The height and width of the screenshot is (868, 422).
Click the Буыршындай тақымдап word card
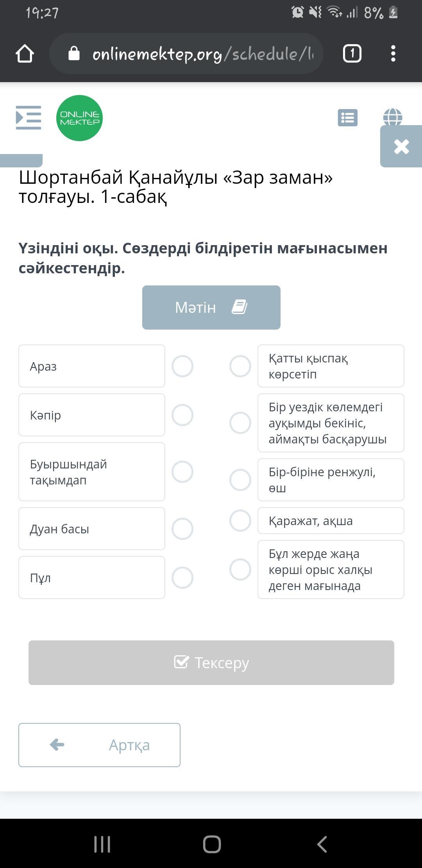[92, 472]
